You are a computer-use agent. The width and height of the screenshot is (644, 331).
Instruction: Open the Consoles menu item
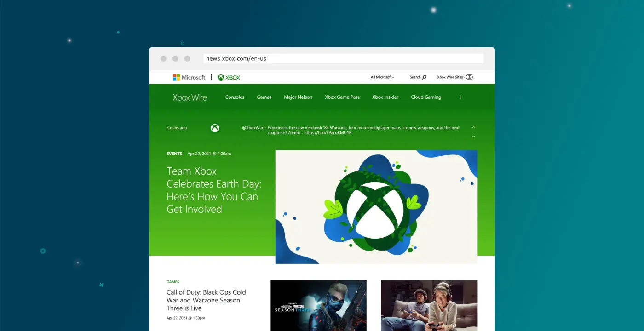coord(235,97)
